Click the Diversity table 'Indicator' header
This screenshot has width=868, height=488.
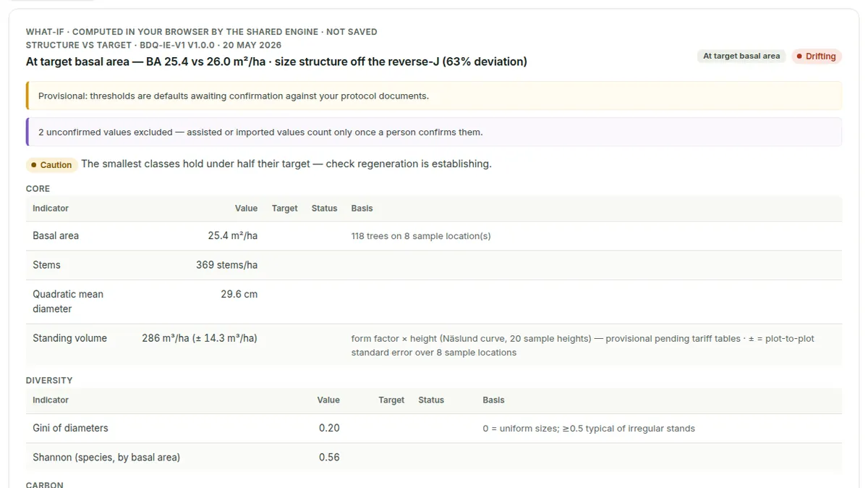(51, 400)
